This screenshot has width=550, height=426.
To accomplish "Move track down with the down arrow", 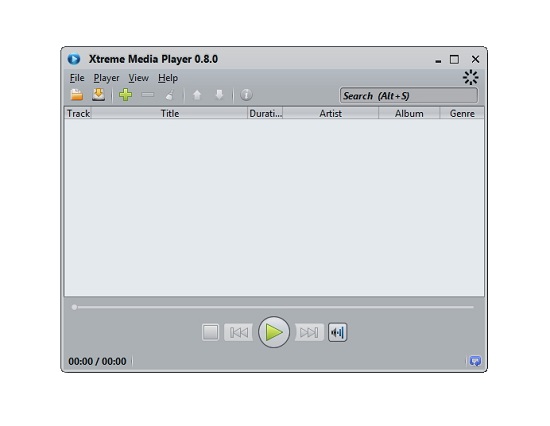I will (x=219, y=95).
